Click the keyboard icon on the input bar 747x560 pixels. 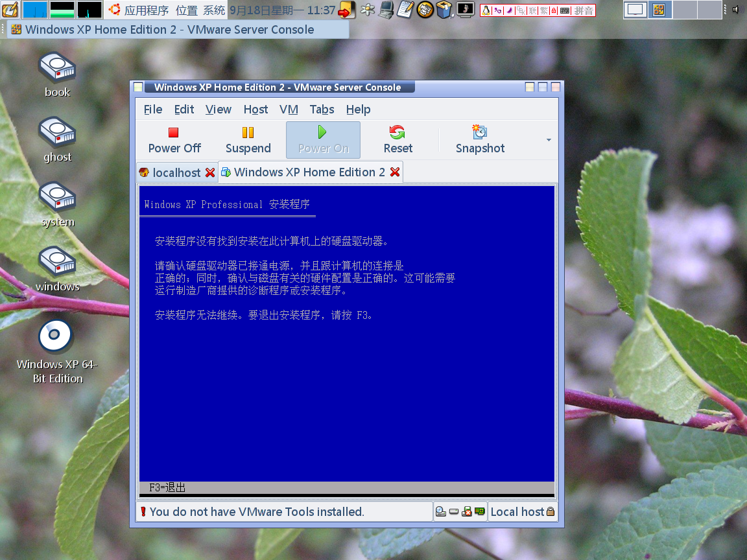(x=565, y=10)
